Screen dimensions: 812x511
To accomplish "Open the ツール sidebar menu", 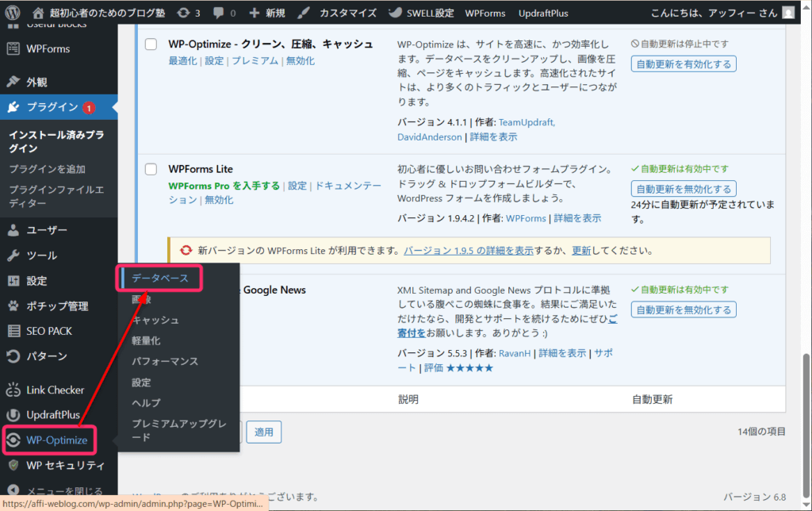I will click(41, 255).
